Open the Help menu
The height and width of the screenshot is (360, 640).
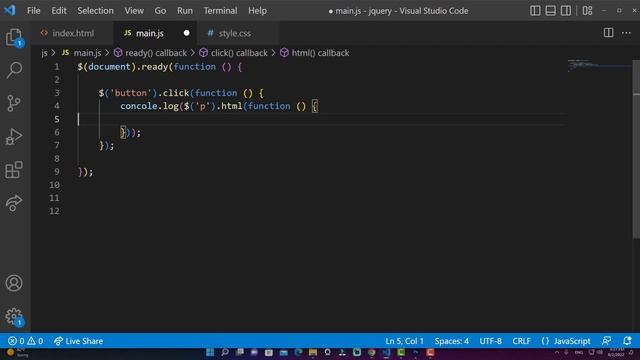pos(258,11)
